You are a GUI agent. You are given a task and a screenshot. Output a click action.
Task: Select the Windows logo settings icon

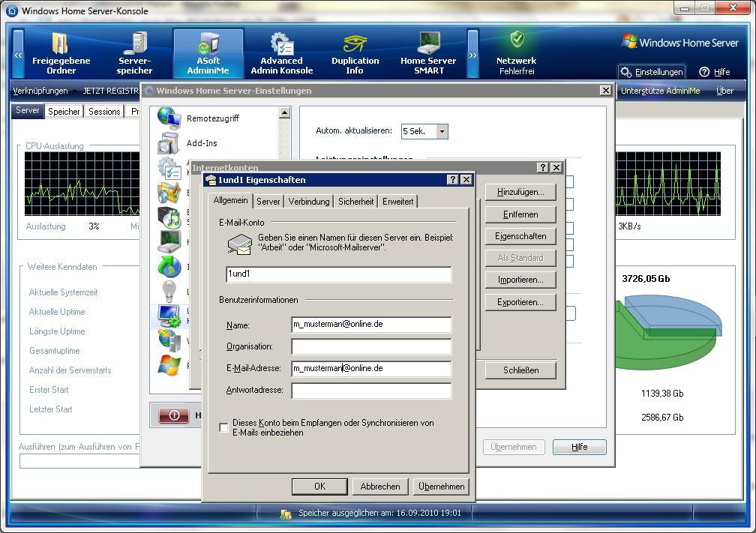[x=169, y=365]
